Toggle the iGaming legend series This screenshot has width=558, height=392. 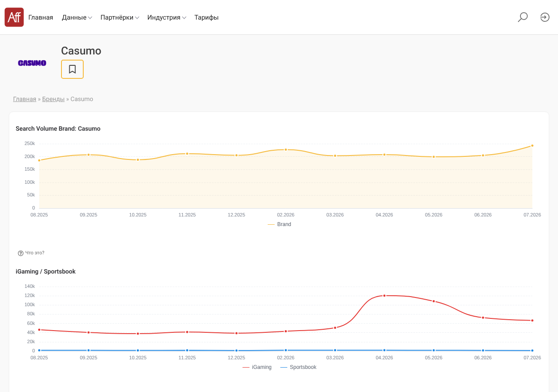(257, 367)
